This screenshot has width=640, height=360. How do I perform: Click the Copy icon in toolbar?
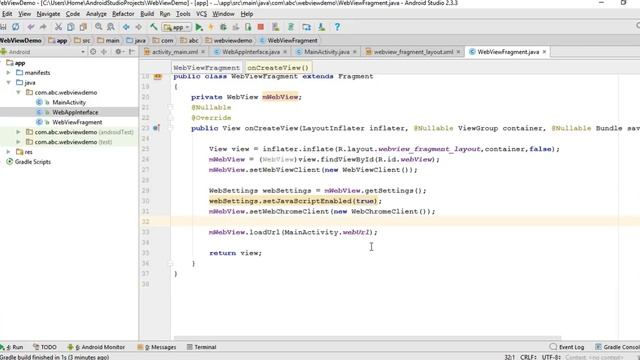click(71, 27)
